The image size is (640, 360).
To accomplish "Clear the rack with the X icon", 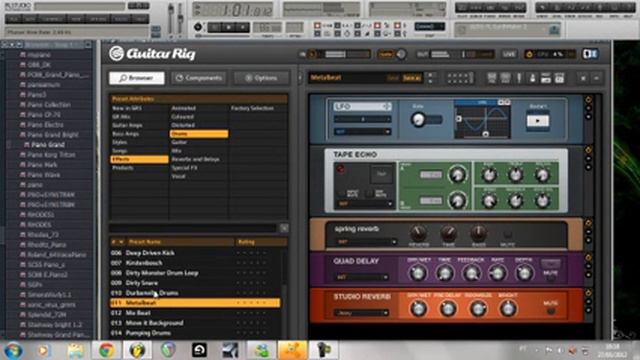I will pyautogui.click(x=583, y=78).
